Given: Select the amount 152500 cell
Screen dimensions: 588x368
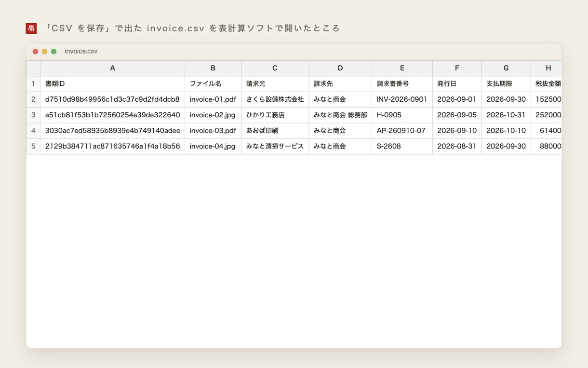Looking at the screenshot, I should click(x=547, y=99).
